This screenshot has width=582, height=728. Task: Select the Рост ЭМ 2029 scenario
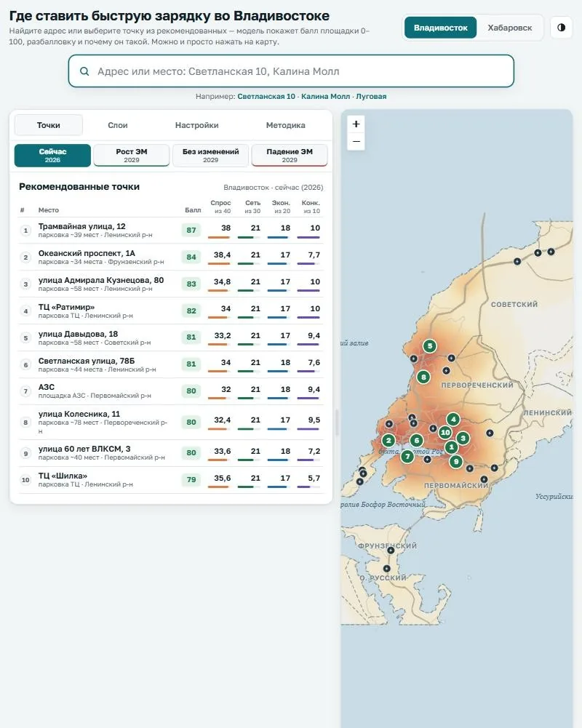(x=132, y=156)
